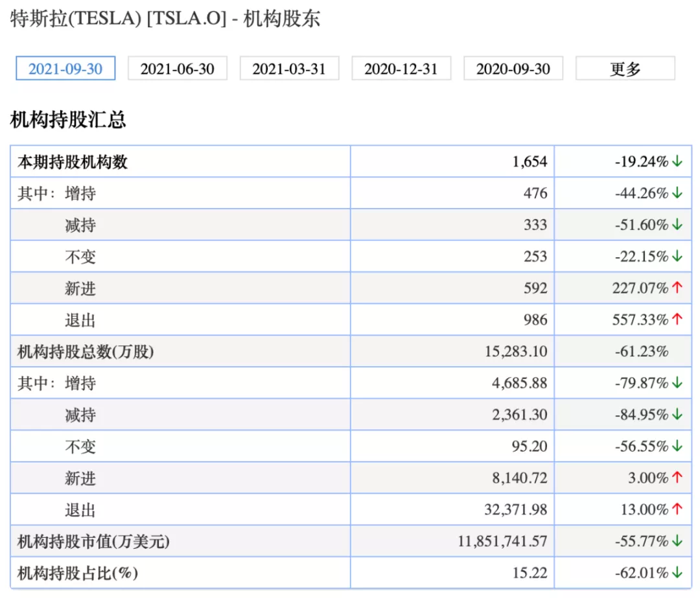Click the 机构持股市值(万美元) row label
Image resolution: width=700 pixels, height=598 pixels.
pyautogui.click(x=93, y=542)
